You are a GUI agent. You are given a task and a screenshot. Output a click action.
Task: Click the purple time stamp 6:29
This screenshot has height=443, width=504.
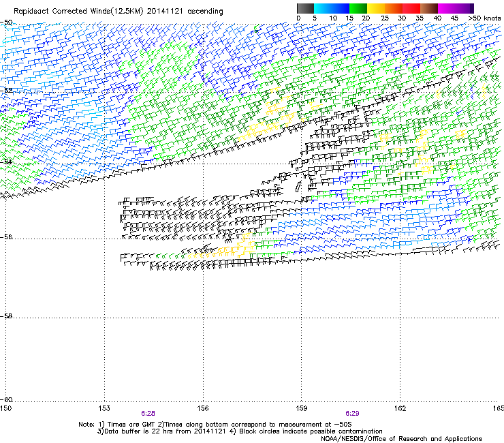click(352, 414)
